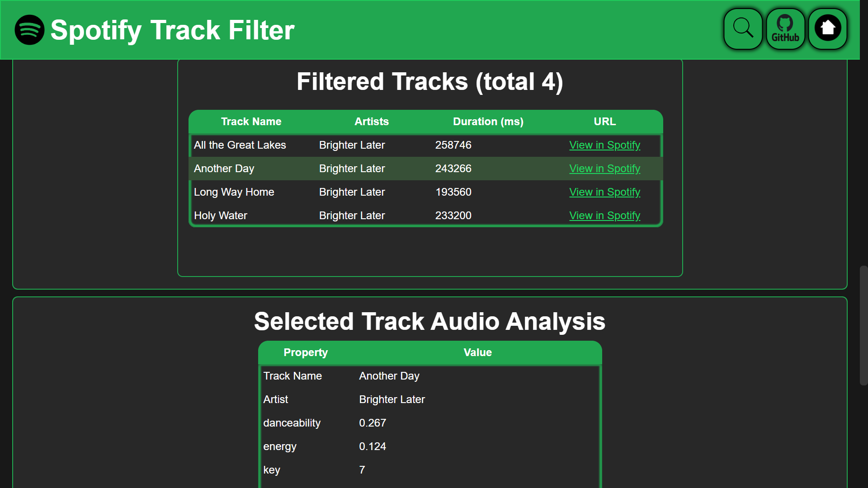Click the Track Name column header
This screenshot has width=868, height=488.
[x=251, y=122]
